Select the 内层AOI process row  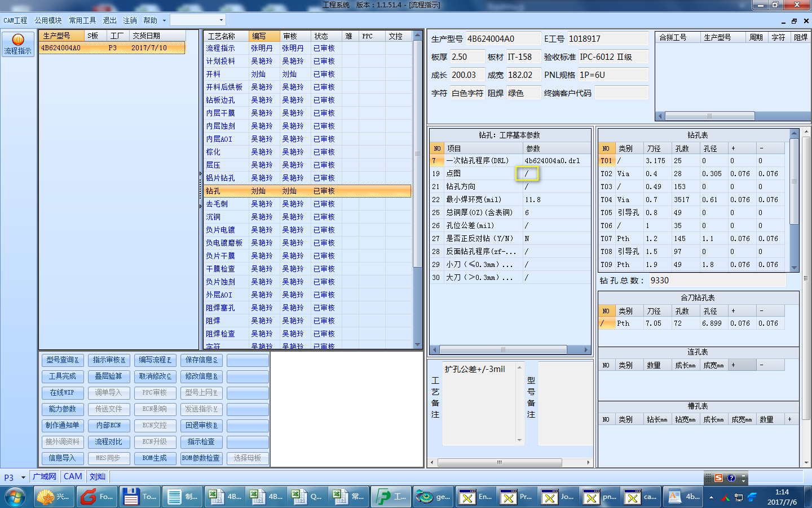[308, 139]
